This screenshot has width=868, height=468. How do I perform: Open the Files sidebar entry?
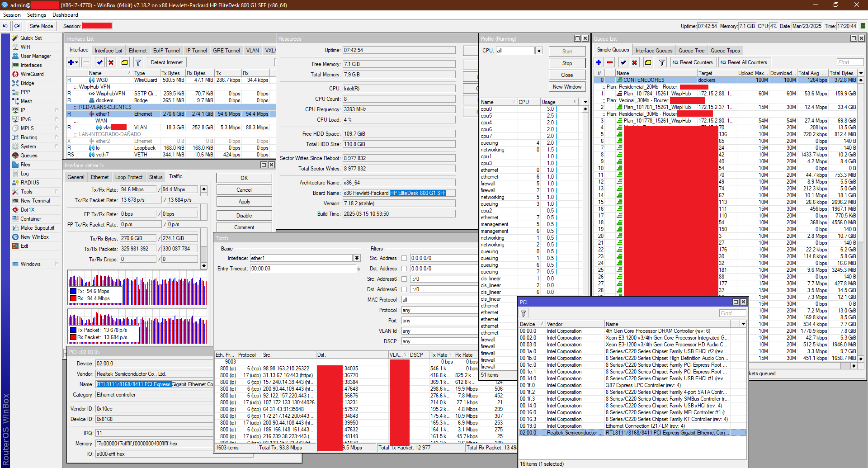[25, 165]
